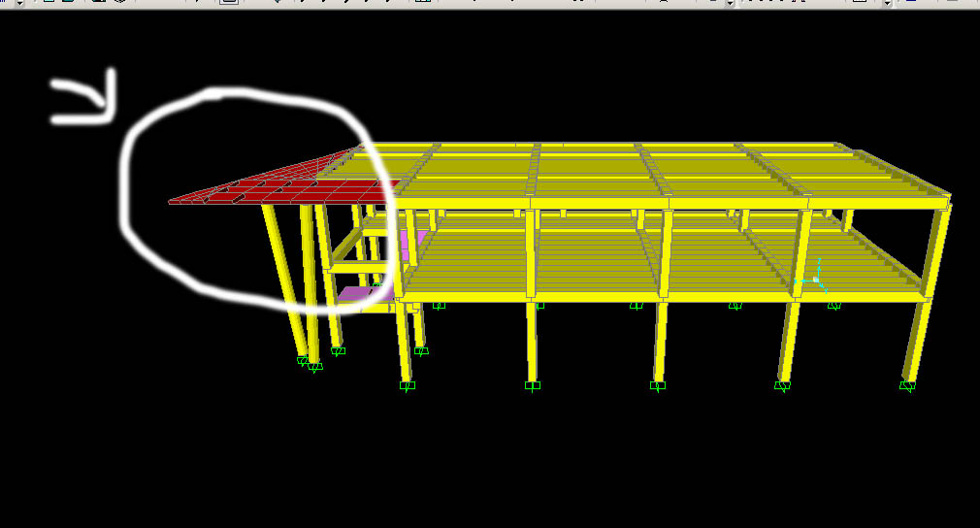Select the red sloped canopy roof slab
Image resolution: width=980 pixels, height=528 pixels.
[284, 185]
